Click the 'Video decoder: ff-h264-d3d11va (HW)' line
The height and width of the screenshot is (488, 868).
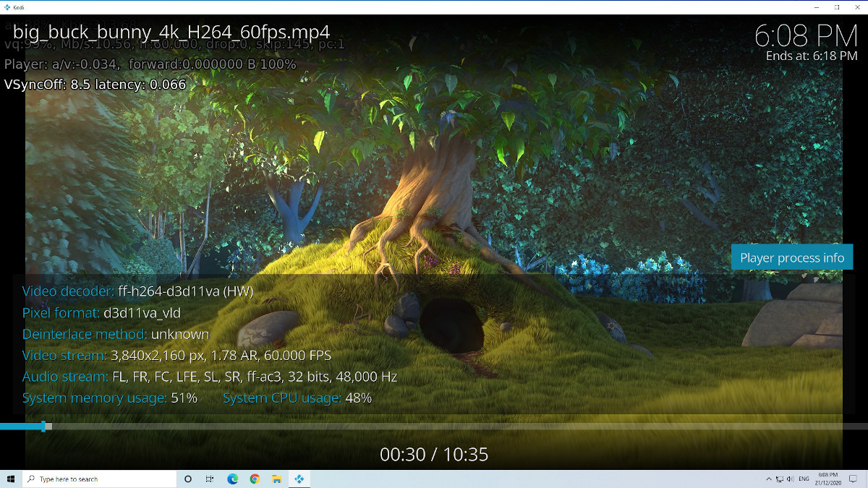pyautogui.click(x=137, y=291)
